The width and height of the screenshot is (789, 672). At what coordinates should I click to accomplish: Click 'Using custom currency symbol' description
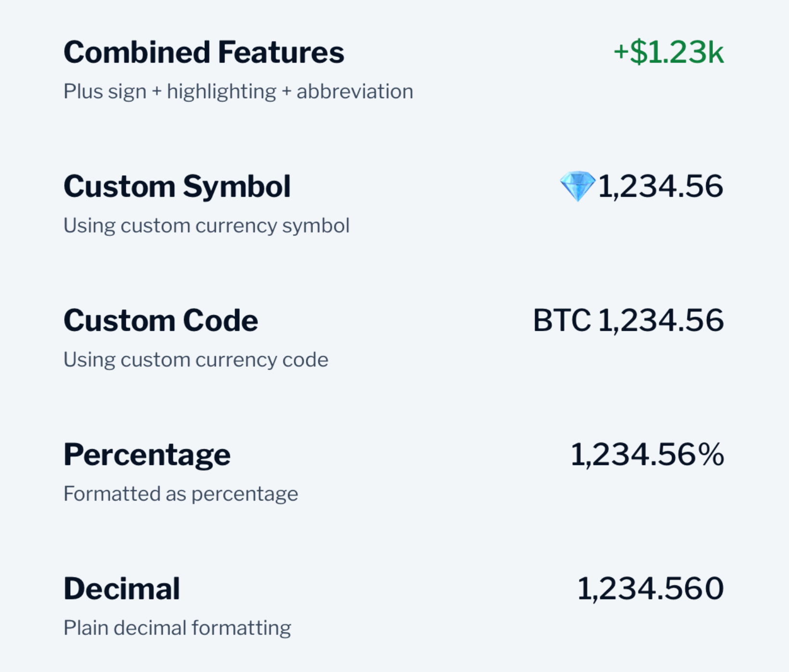click(x=206, y=225)
